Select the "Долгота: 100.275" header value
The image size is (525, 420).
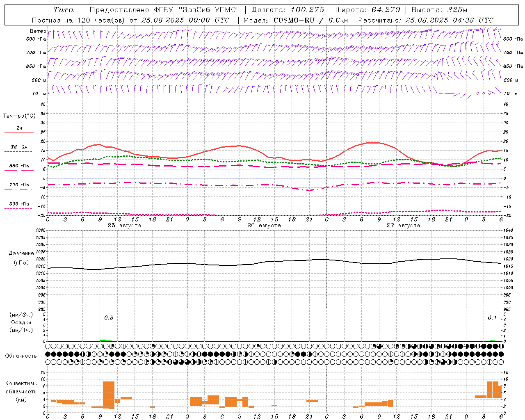tap(288, 10)
